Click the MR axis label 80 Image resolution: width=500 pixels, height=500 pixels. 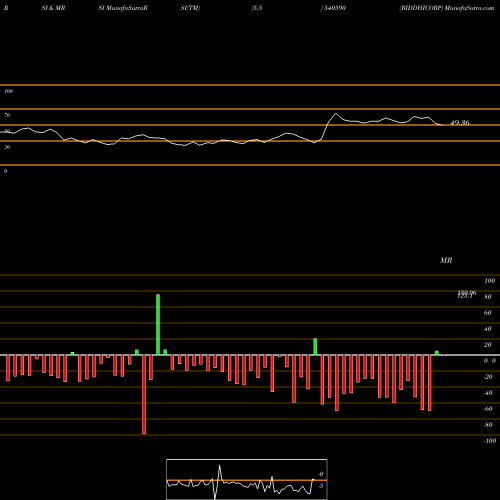pyautogui.click(x=488, y=297)
